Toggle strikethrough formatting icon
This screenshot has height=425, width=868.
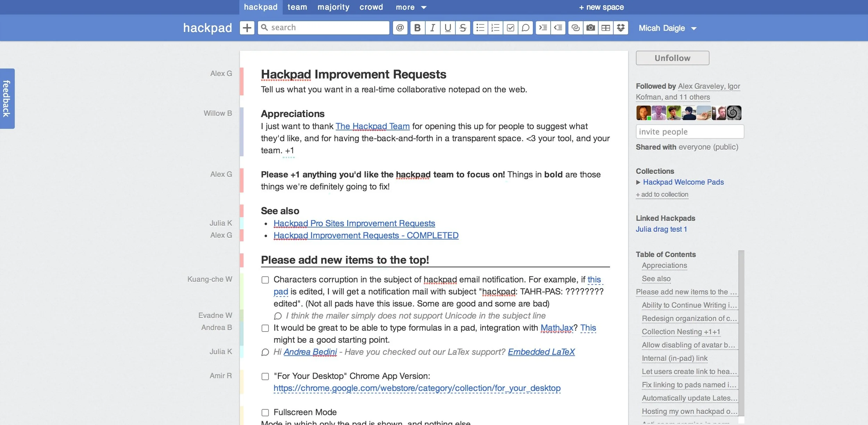pos(462,28)
